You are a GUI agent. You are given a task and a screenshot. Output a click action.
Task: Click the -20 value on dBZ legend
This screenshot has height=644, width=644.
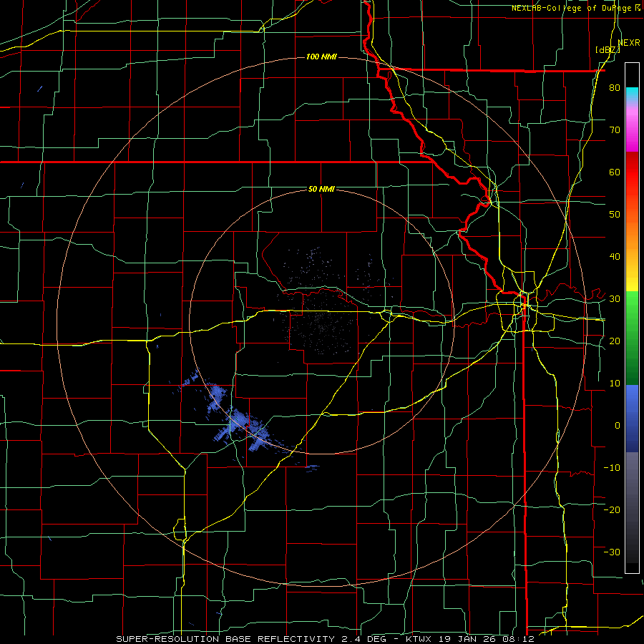tap(612, 509)
